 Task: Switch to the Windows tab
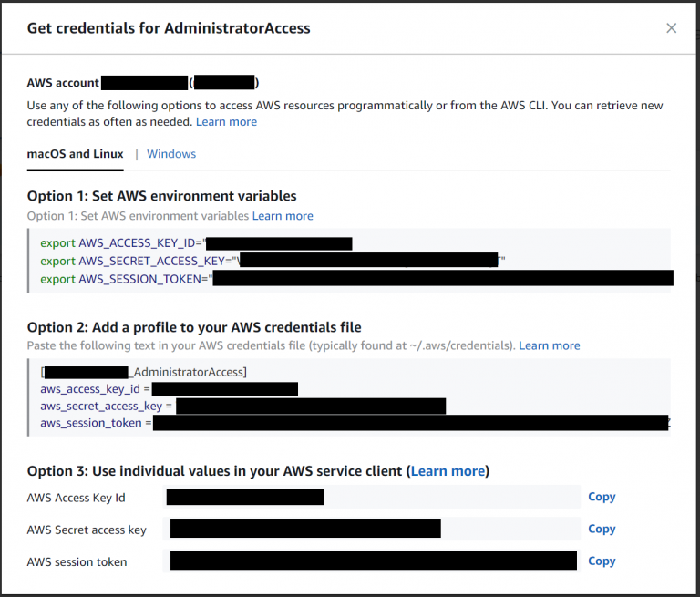(171, 154)
